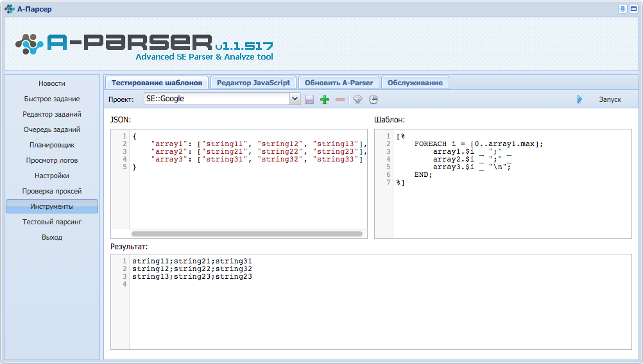Open Просмотр логов in the sidebar
Screen dimensions: 643x364
(52, 160)
